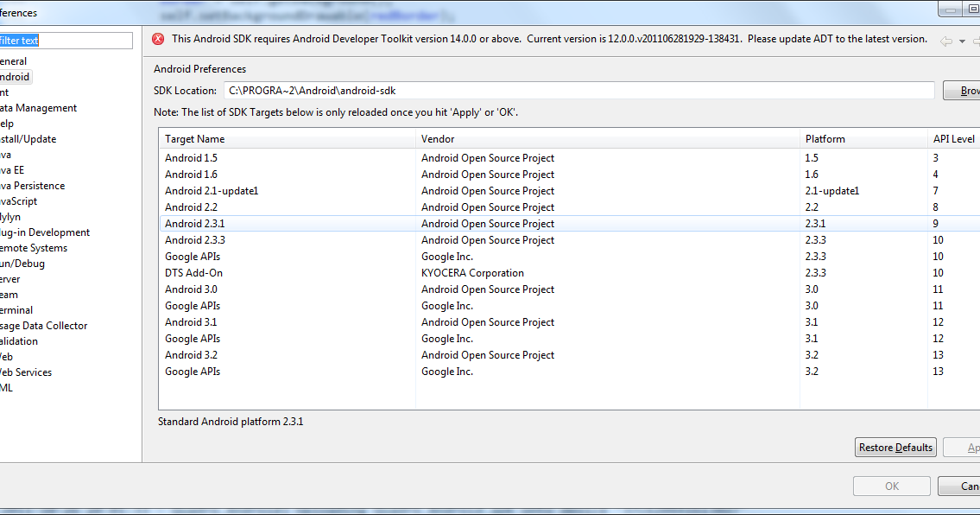Select General in preferences tree
The height and width of the screenshot is (515, 980).
(13, 61)
